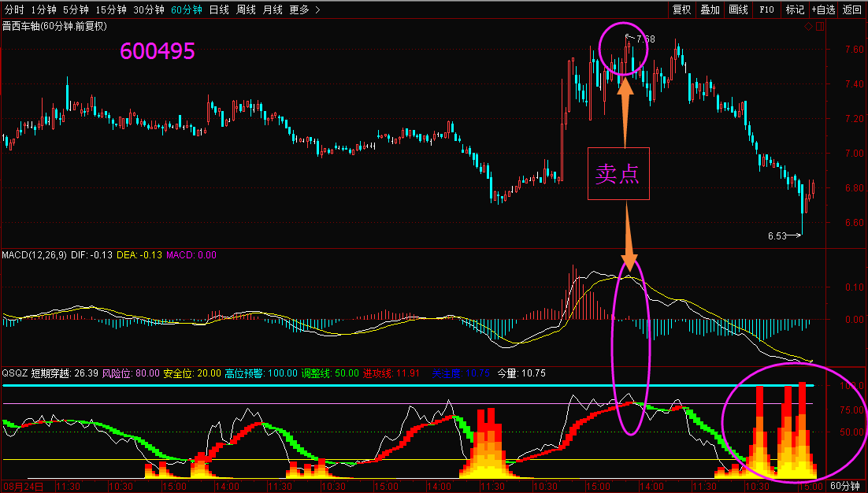Click the DIF: -0.13 value
Image resolution: width=868 pixels, height=493 pixels.
coord(92,255)
